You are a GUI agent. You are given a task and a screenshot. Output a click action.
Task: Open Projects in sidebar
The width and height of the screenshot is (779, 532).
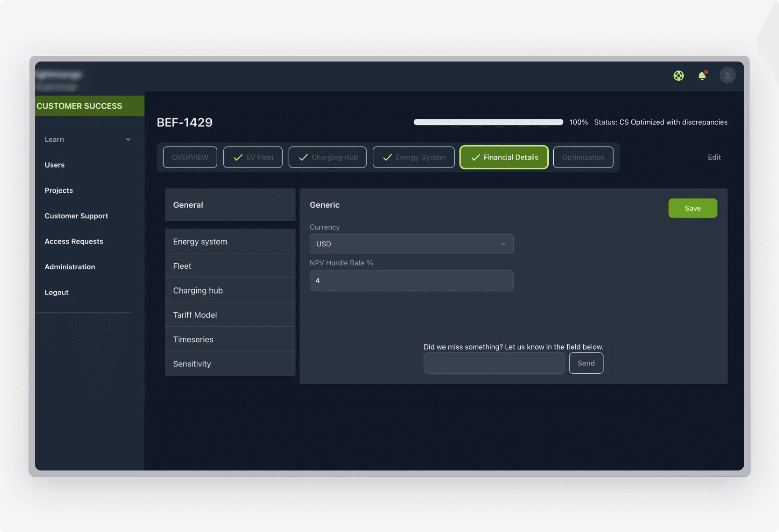(59, 190)
